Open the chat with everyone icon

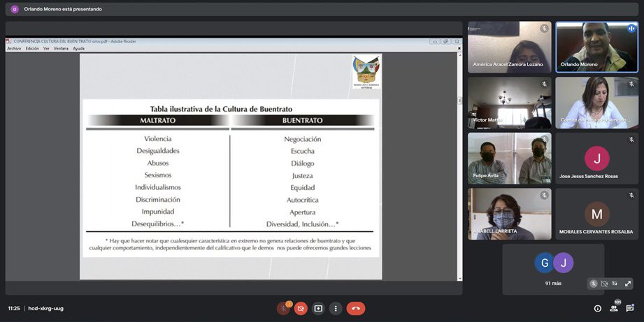point(630,308)
